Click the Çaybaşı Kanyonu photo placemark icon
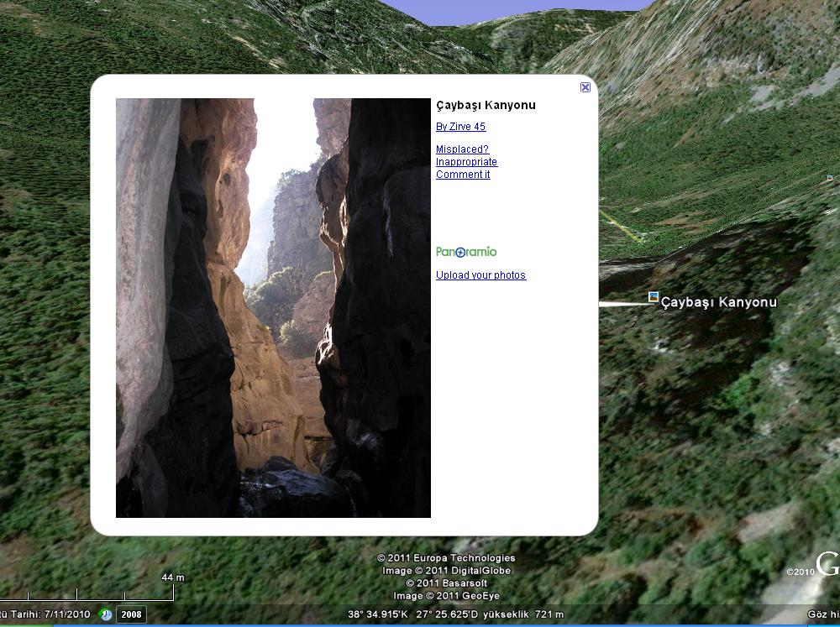840x627 pixels. (x=654, y=297)
